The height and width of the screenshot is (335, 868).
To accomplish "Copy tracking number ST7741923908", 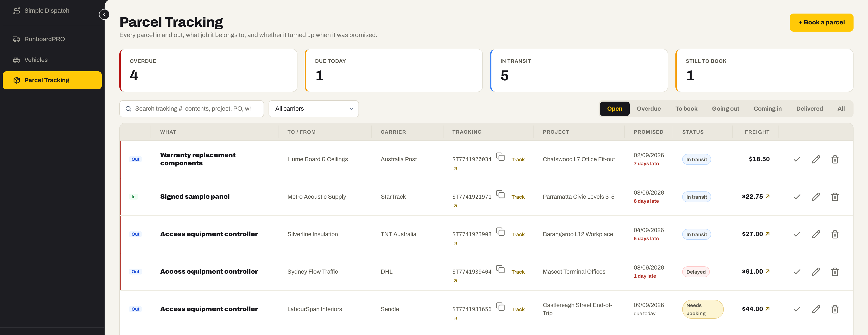I will 500,232.
